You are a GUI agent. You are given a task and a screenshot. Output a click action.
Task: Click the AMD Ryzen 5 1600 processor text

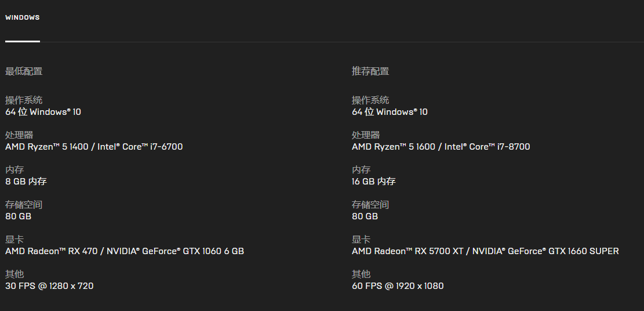(394, 147)
